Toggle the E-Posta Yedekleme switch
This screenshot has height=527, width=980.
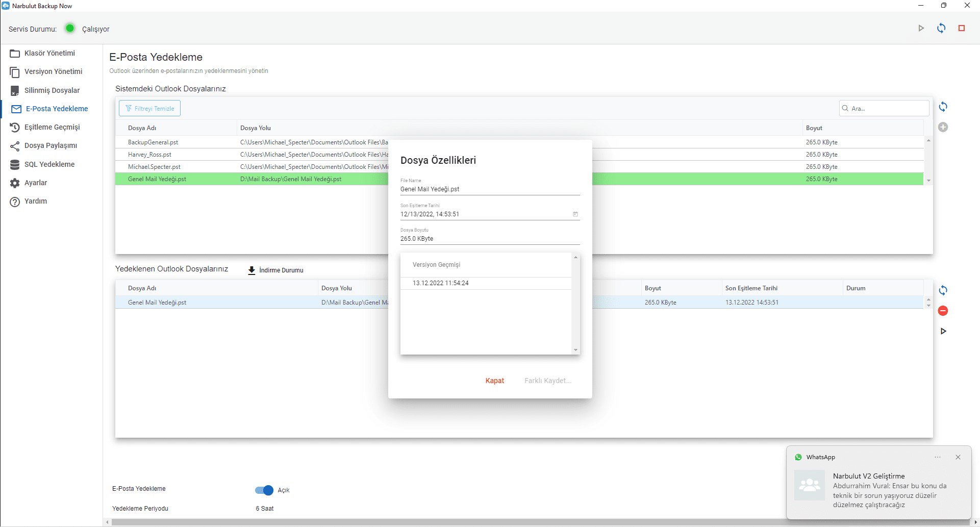(264, 490)
